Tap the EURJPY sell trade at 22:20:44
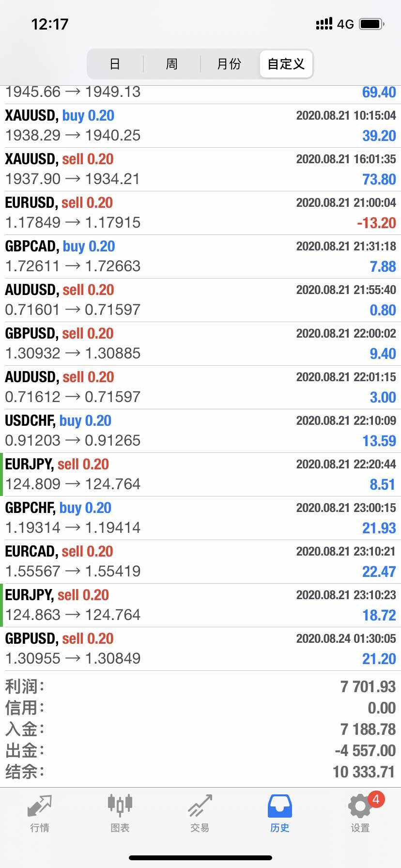 click(x=200, y=474)
